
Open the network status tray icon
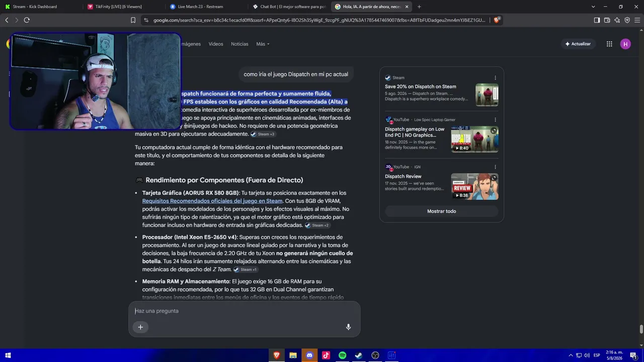pyautogui.click(x=579, y=355)
